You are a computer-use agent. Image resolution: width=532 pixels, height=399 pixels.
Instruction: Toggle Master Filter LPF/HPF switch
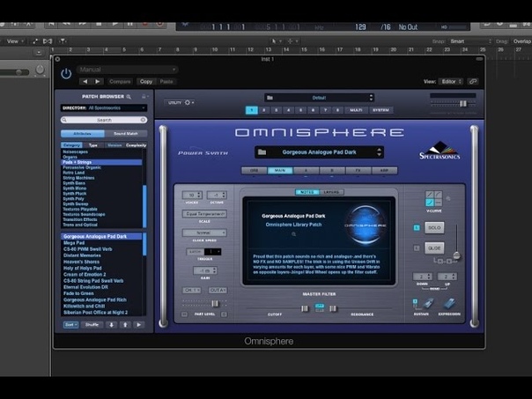point(319,307)
